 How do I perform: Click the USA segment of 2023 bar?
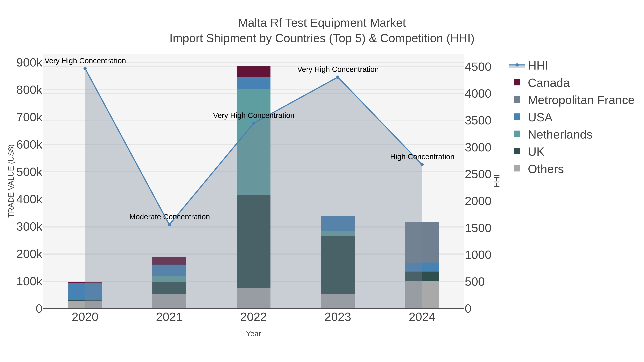point(338,223)
